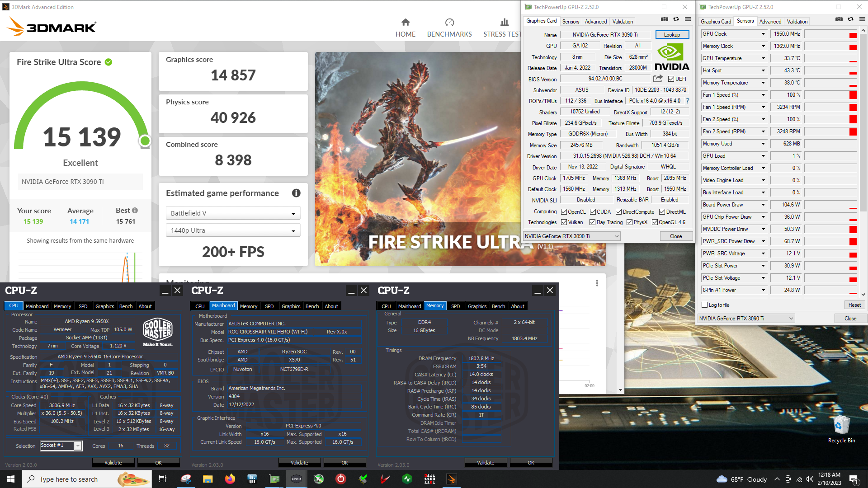Open Task View on the taskbar
The width and height of the screenshot is (868, 488).
pos(163,479)
